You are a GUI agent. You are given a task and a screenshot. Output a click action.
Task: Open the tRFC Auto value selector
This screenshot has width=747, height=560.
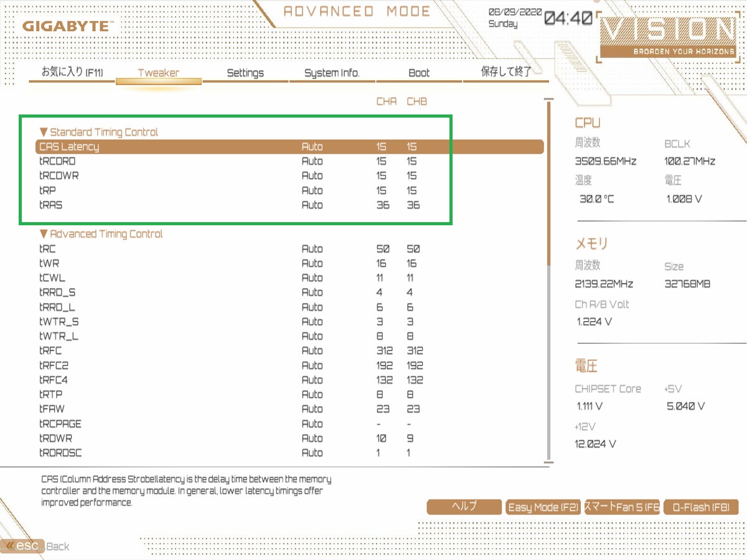312,350
